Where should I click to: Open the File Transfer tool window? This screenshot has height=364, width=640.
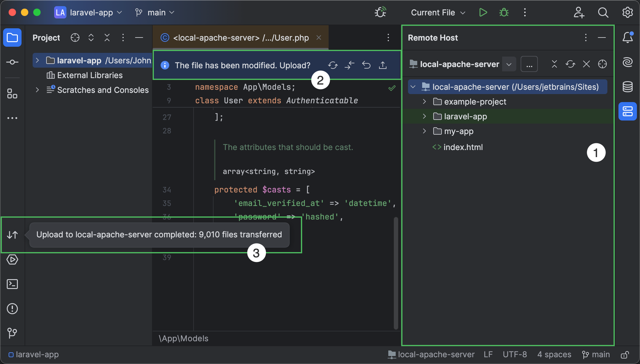point(12,235)
